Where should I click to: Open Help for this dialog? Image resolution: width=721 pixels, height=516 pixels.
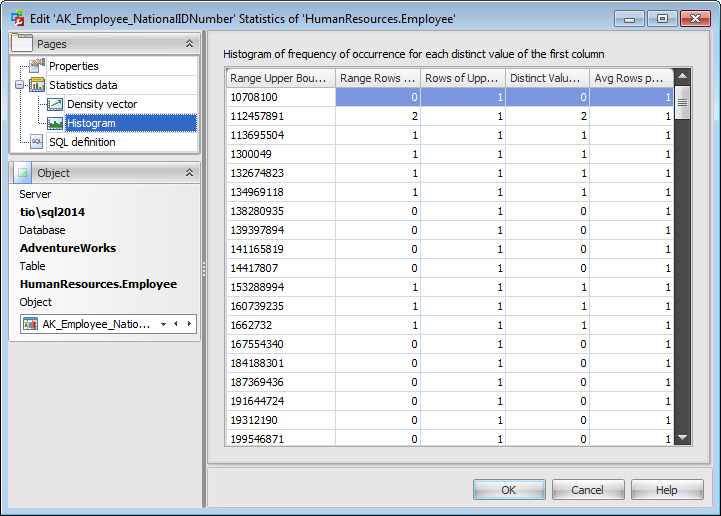[x=667, y=490]
